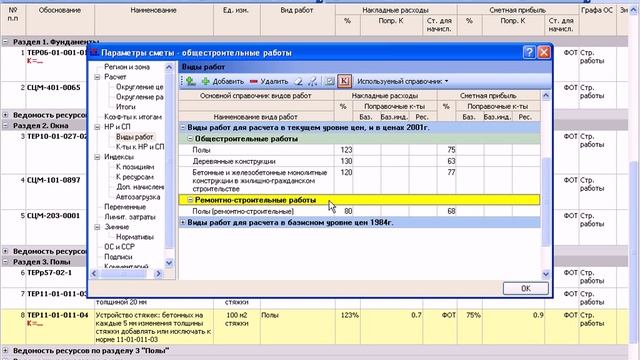Collapse the Расчет tree node
This screenshot has height=360, width=640.
coord(98,77)
